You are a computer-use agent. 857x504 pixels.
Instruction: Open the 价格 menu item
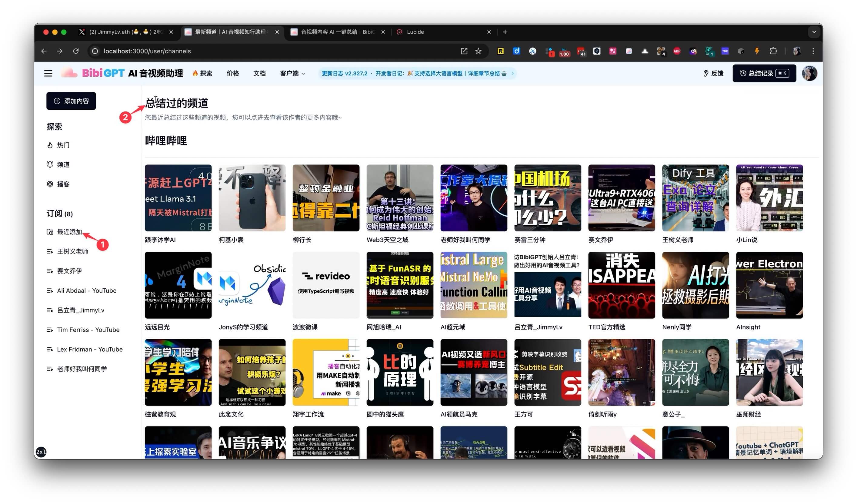[233, 73]
